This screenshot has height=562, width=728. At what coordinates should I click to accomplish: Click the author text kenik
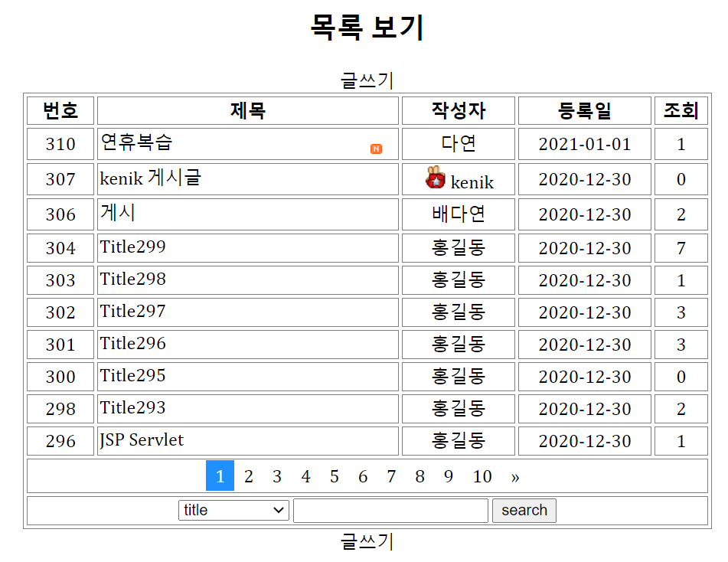472,182
